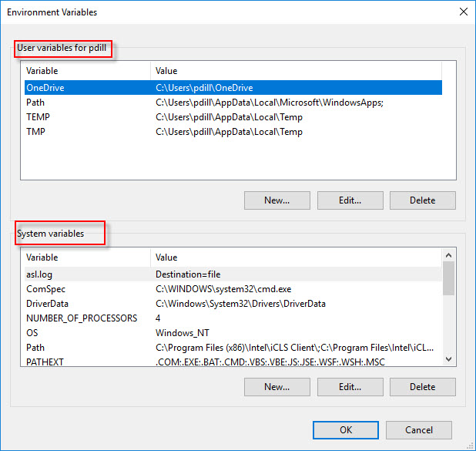
Task: Select the PATHEXT system variable
Action: [x=233, y=361]
